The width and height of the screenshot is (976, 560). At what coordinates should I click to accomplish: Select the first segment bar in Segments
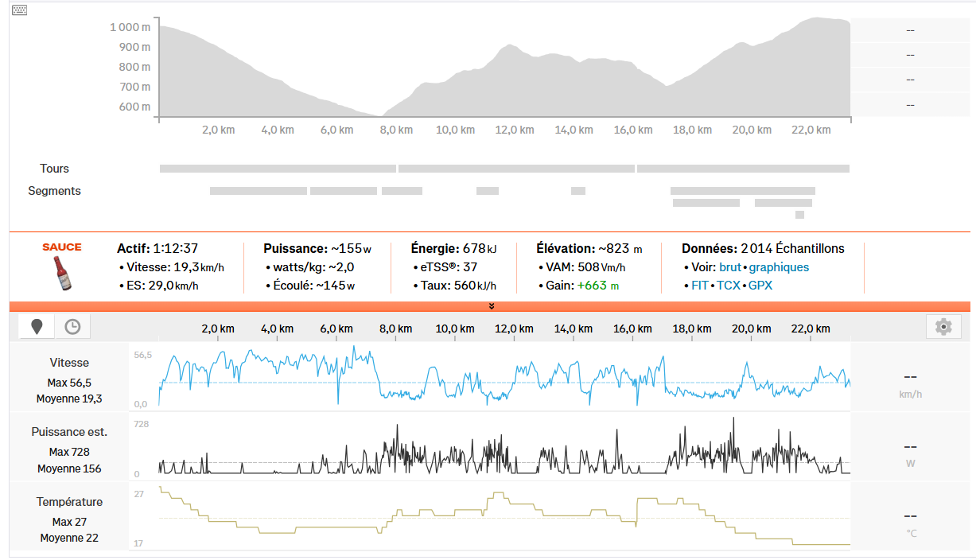pos(258,191)
